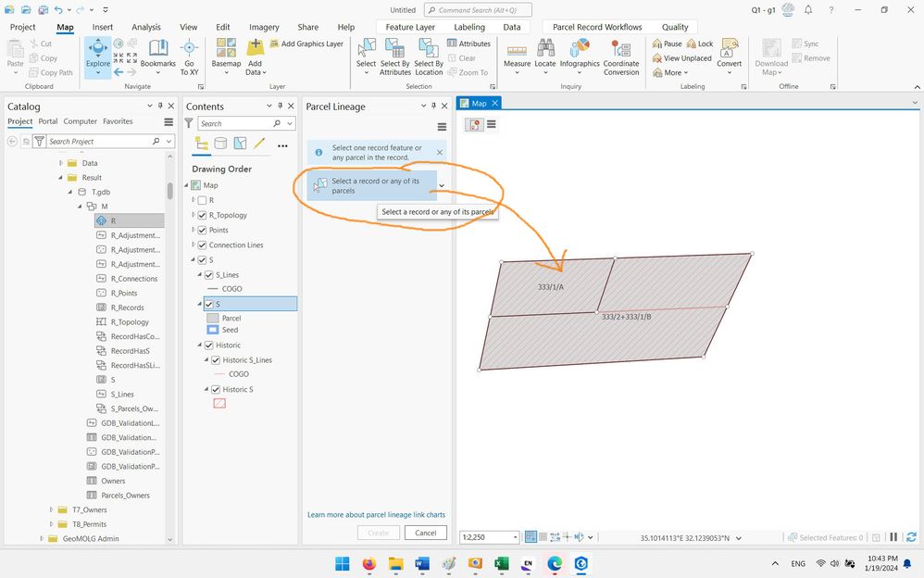Open the Locate tool

(x=545, y=57)
